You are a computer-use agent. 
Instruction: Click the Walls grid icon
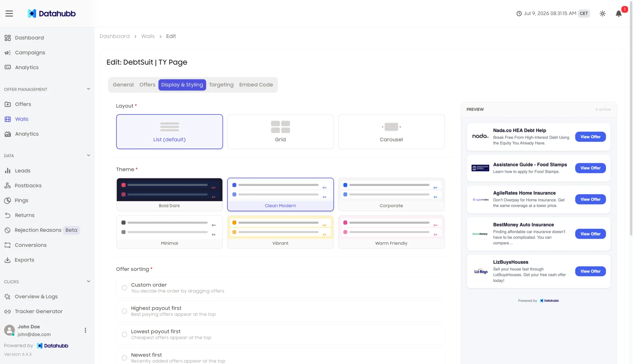coord(8,119)
